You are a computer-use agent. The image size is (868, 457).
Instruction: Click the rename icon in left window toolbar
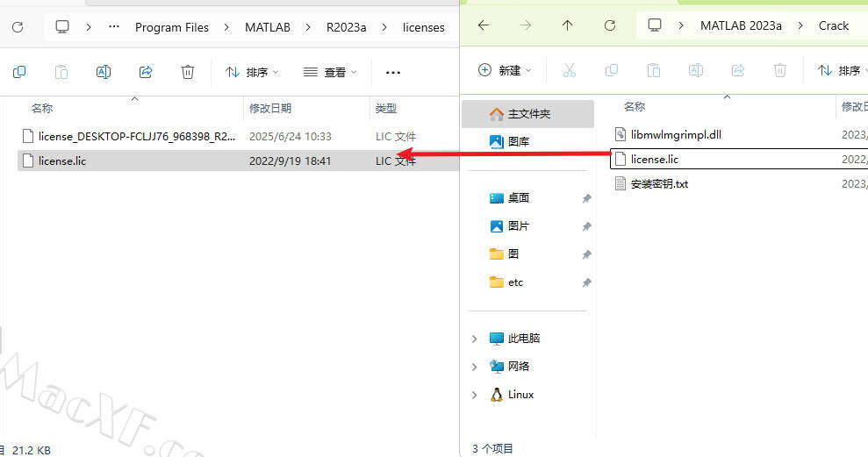(x=104, y=72)
